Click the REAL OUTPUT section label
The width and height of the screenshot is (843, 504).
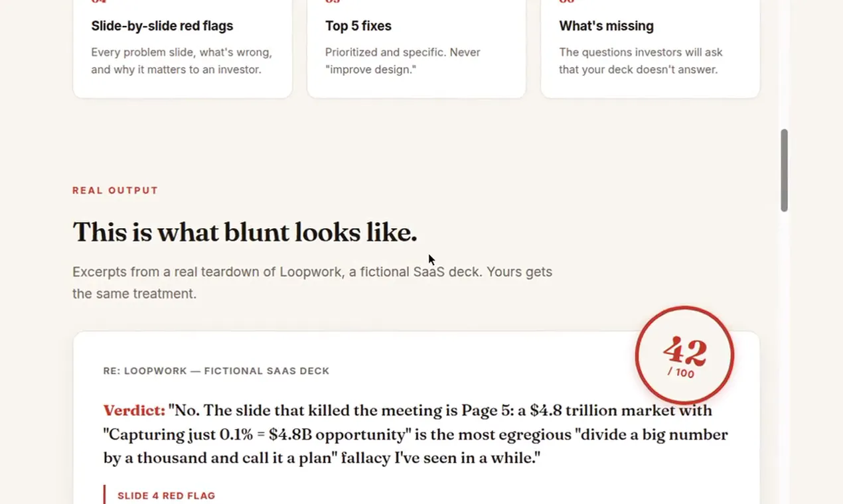click(x=115, y=190)
